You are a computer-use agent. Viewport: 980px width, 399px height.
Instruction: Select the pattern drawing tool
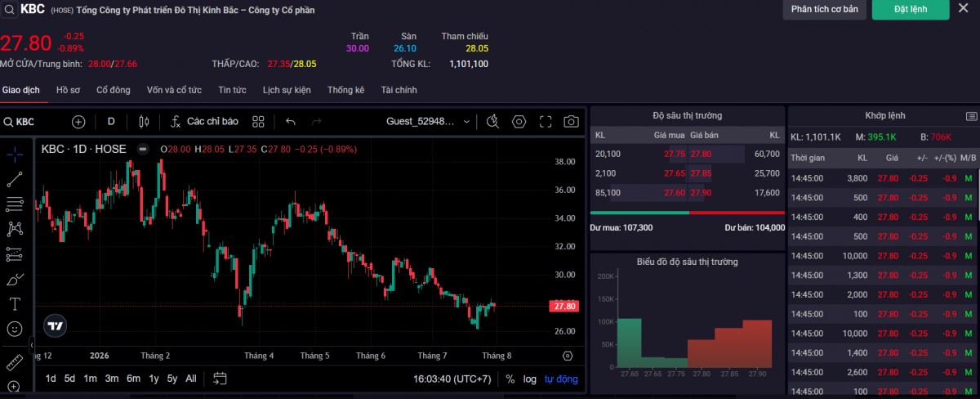[15, 229]
